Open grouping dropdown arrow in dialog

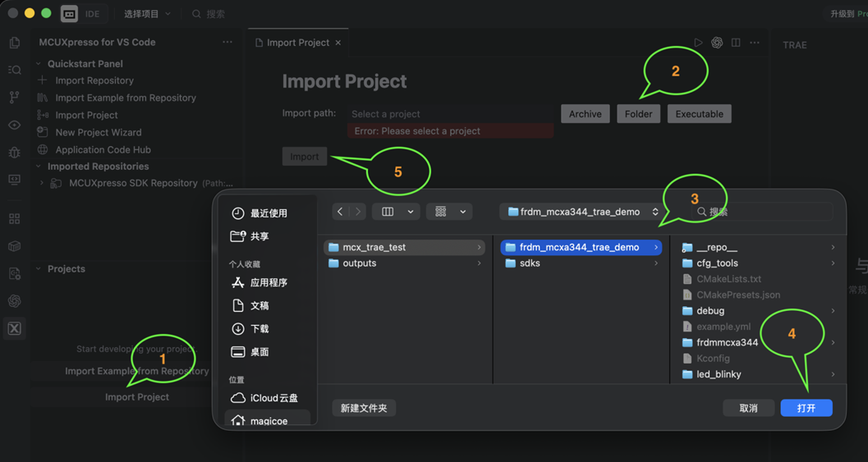(x=463, y=212)
